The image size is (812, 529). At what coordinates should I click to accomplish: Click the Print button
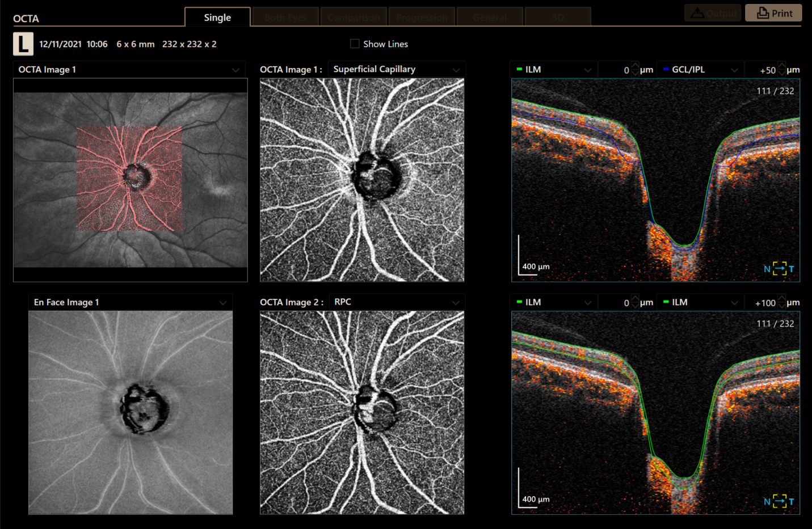pos(773,13)
